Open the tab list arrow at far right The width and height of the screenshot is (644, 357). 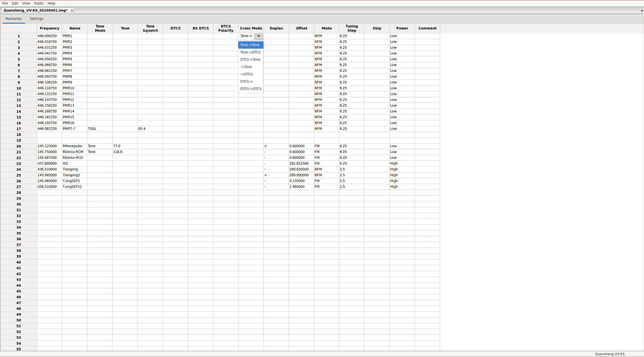641,11
